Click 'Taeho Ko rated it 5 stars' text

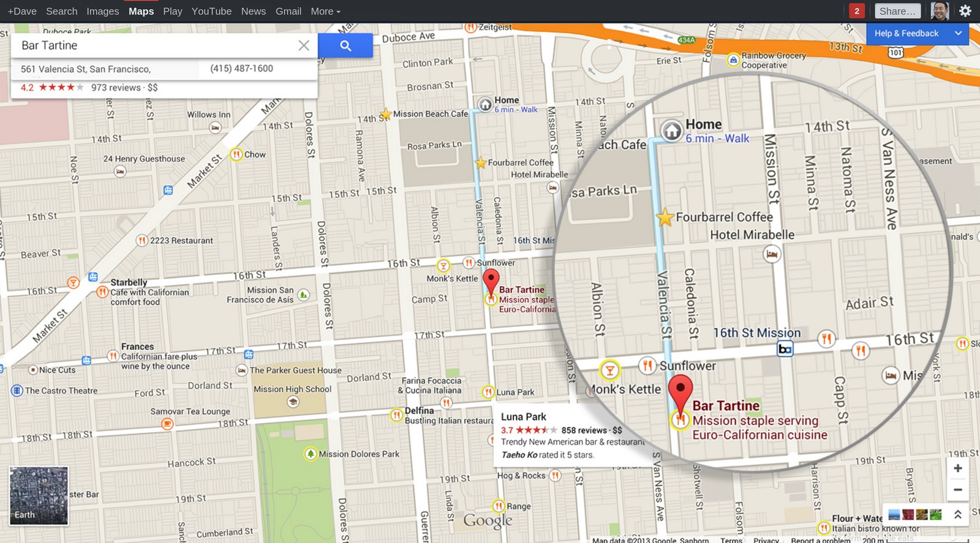click(x=548, y=455)
